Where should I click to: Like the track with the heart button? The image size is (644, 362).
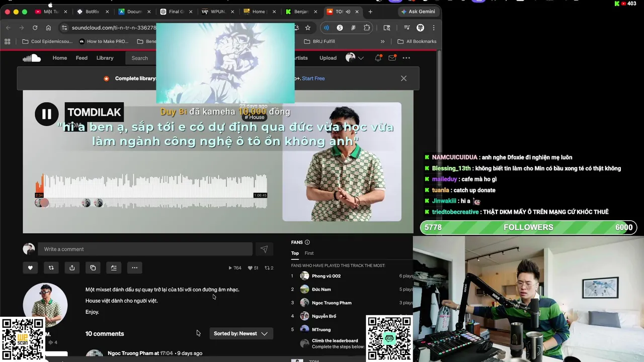click(30, 268)
